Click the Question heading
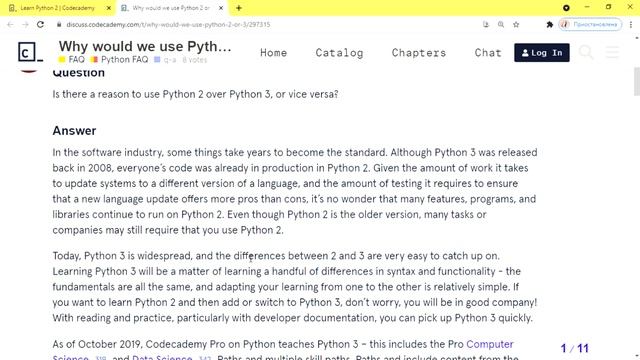The image size is (640, 360). (x=78, y=73)
